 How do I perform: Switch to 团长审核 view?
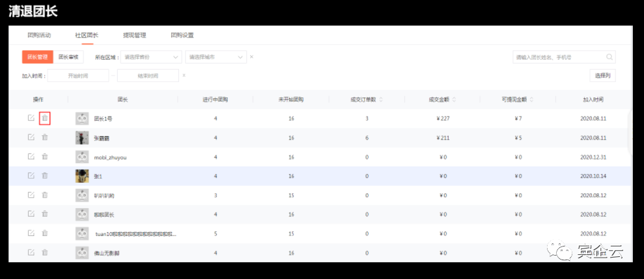[68, 57]
